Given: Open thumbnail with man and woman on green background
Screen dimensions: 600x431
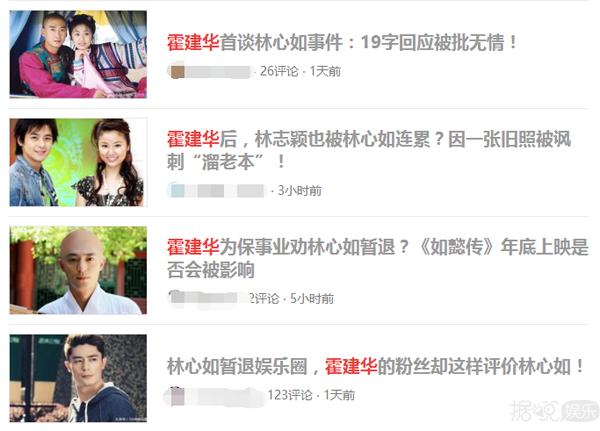Looking at the screenshot, I should [78, 162].
